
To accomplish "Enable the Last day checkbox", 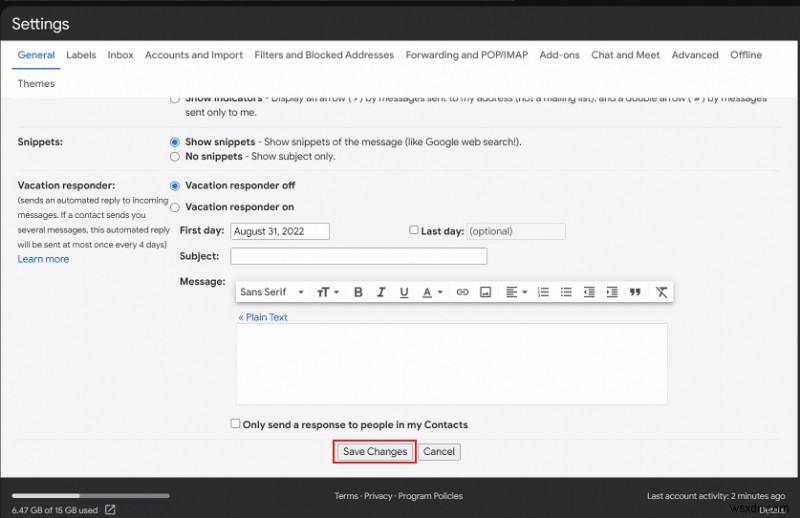I will pyautogui.click(x=414, y=230).
